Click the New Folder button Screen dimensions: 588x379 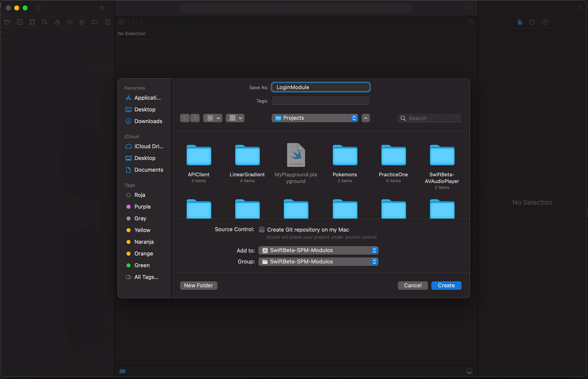pos(198,285)
